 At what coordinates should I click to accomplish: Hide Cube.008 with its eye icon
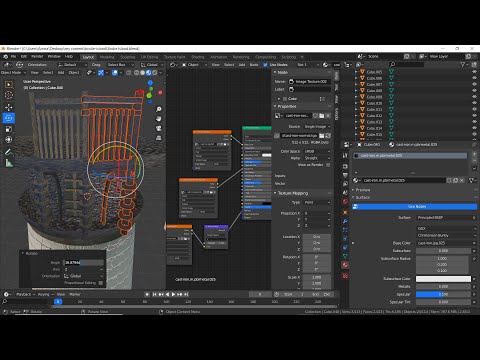tap(474, 90)
